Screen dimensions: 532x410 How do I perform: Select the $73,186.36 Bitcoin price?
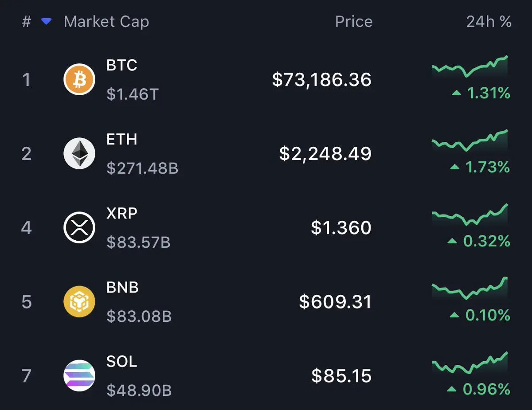tap(322, 80)
